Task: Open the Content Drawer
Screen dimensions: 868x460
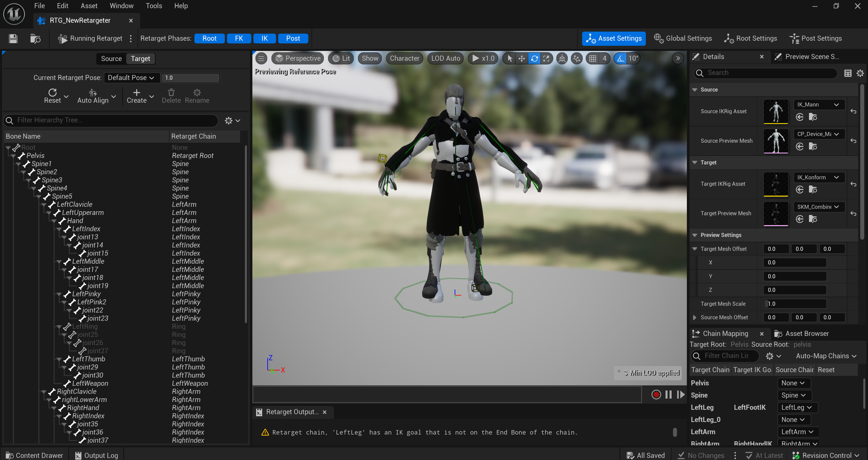Action: pyautogui.click(x=34, y=455)
